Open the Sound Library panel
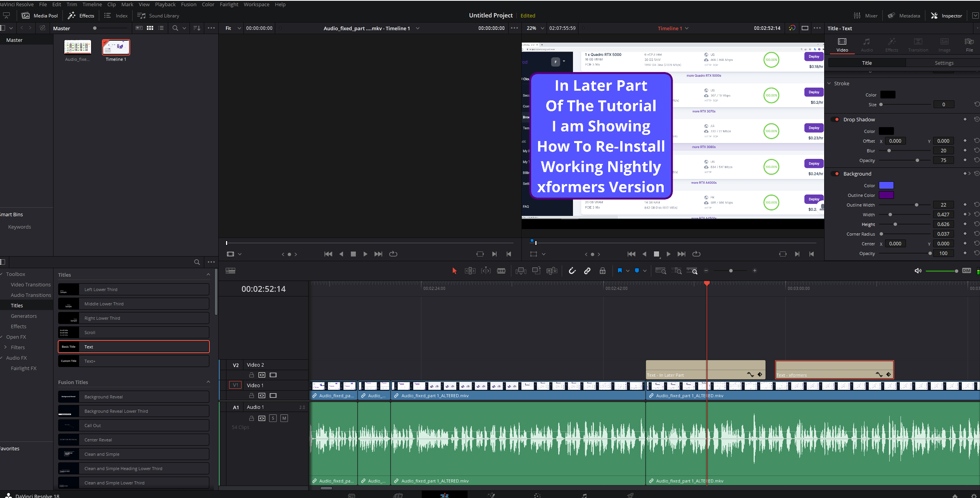980x498 pixels. point(158,16)
